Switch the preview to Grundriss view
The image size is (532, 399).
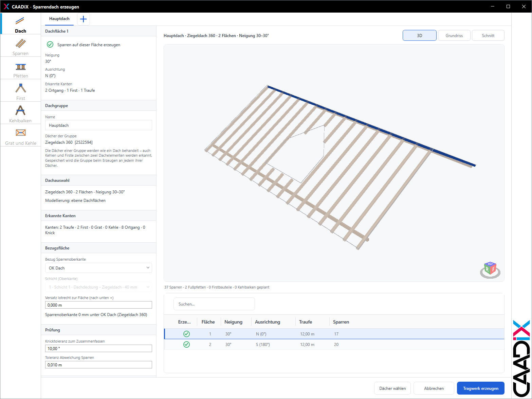coord(454,35)
